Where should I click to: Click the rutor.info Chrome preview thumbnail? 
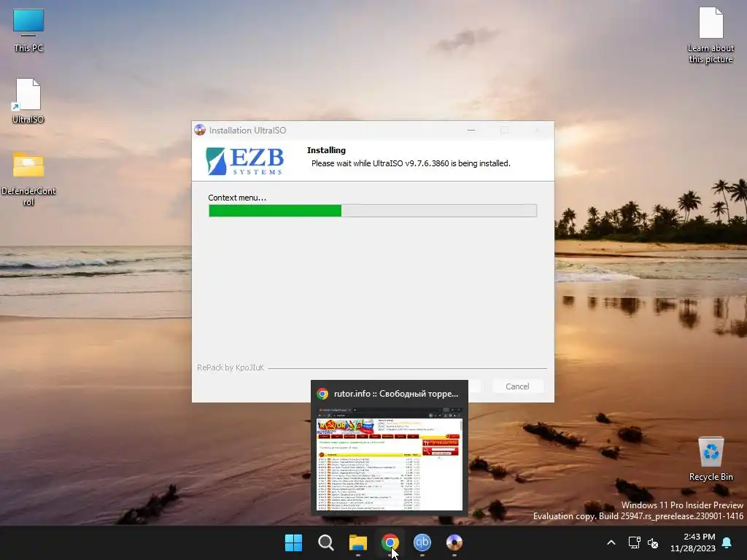390,458
